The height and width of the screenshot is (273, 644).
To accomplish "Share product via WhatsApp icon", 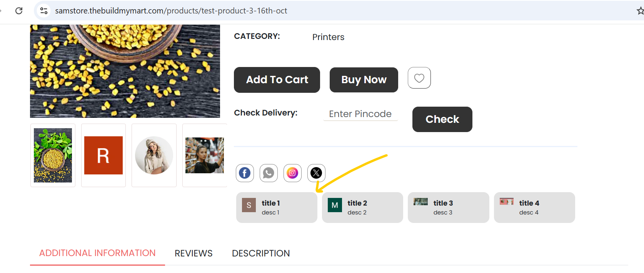I will pyautogui.click(x=269, y=173).
